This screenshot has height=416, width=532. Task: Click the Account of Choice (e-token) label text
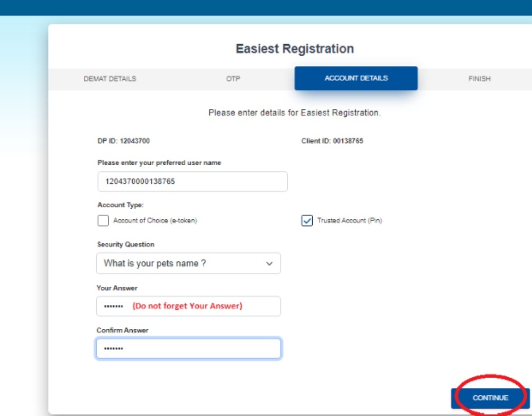coord(155,221)
